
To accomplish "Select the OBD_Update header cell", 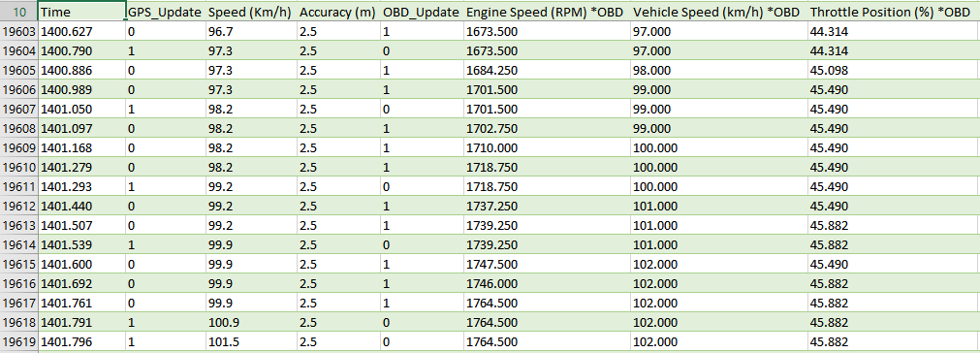I will point(422,12).
